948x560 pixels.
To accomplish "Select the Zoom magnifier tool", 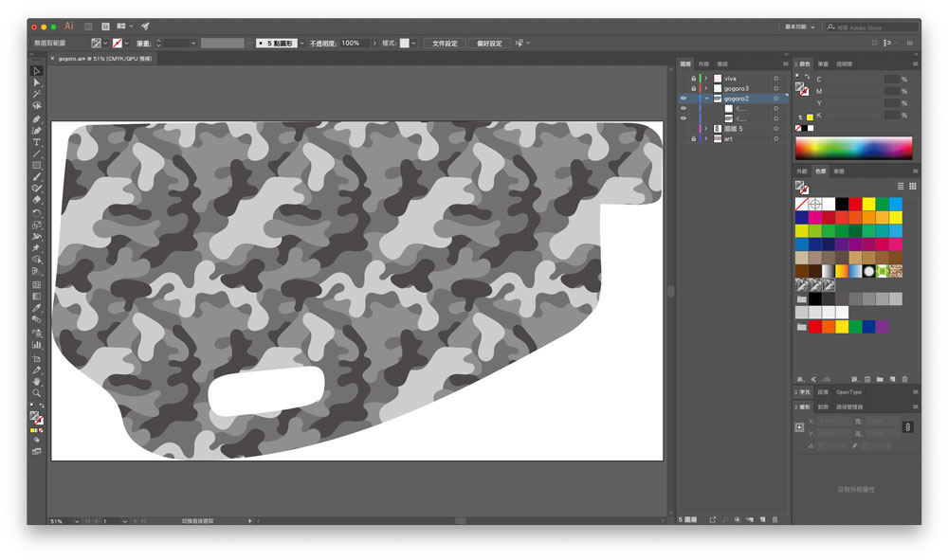I will click(x=37, y=393).
